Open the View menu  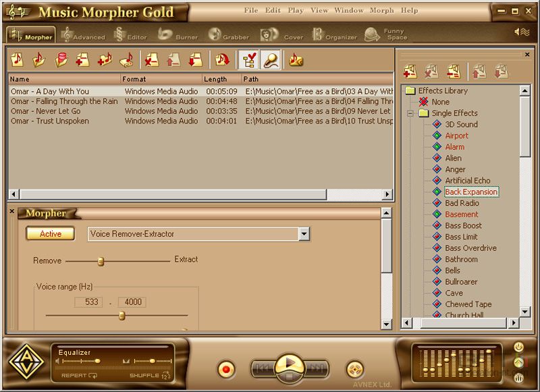(x=319, y=10)
